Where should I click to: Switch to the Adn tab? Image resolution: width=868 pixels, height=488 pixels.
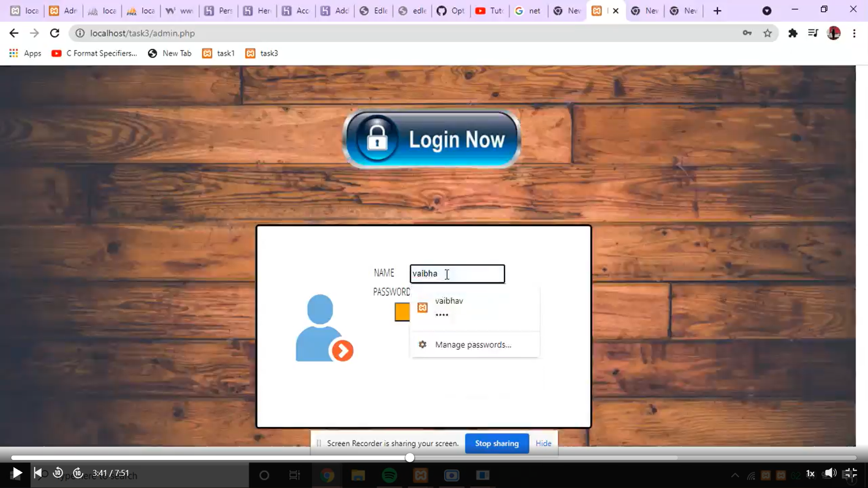coord(64,11)
